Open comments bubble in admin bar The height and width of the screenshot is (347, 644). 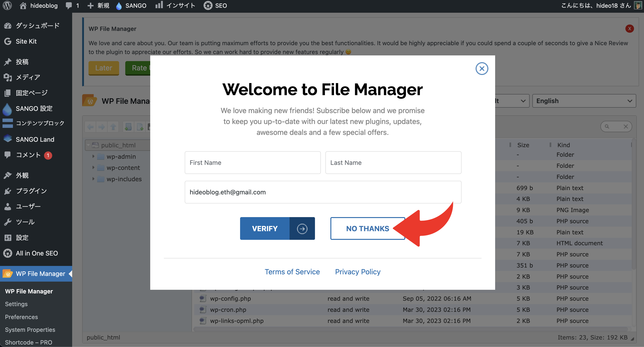(x=72, y=5)
